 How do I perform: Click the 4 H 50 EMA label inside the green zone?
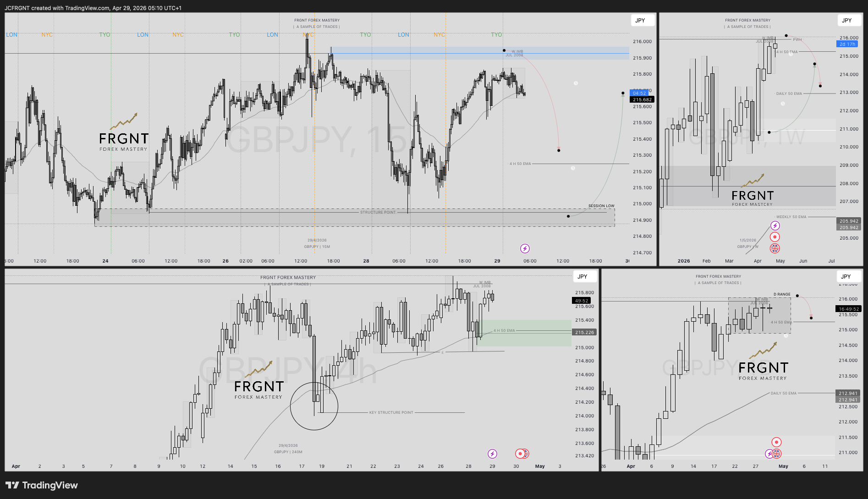pos(504,330)
